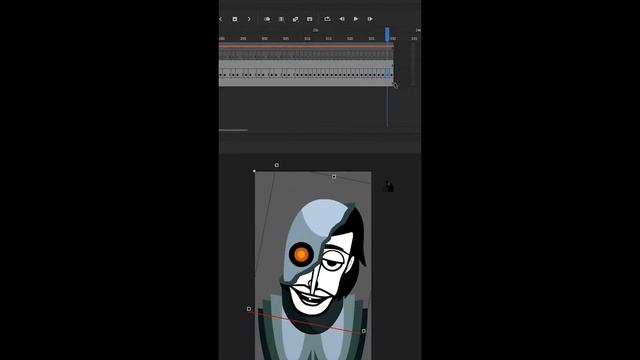Step back one frame

(342, 19)
